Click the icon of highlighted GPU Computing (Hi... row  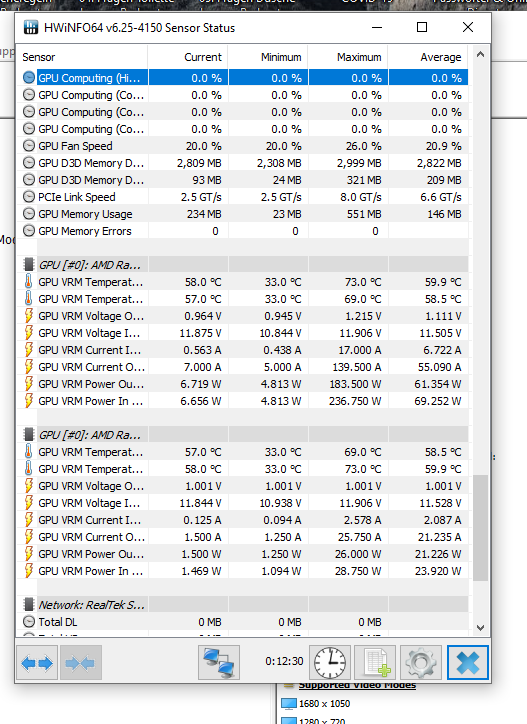pos(29,78)
